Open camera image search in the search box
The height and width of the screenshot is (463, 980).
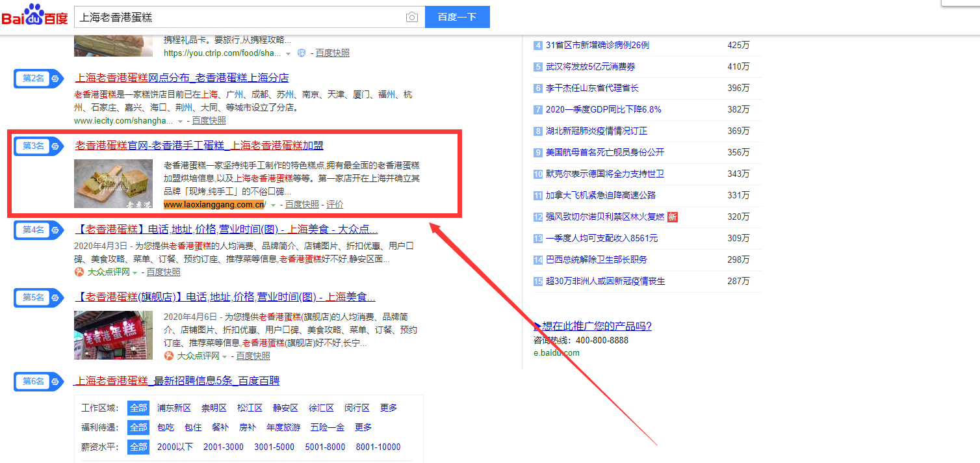coord(412,17)
